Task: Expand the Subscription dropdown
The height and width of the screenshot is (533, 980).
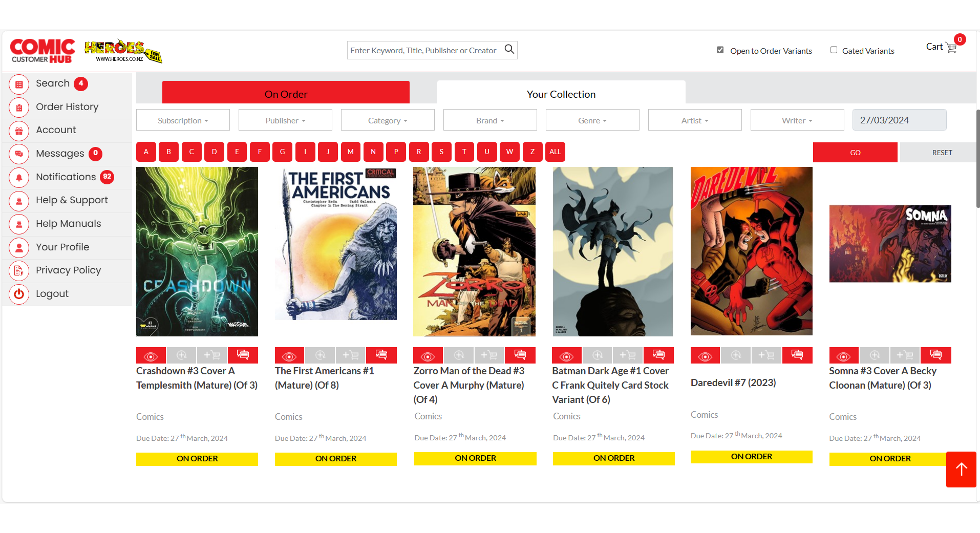Action: 183,120
